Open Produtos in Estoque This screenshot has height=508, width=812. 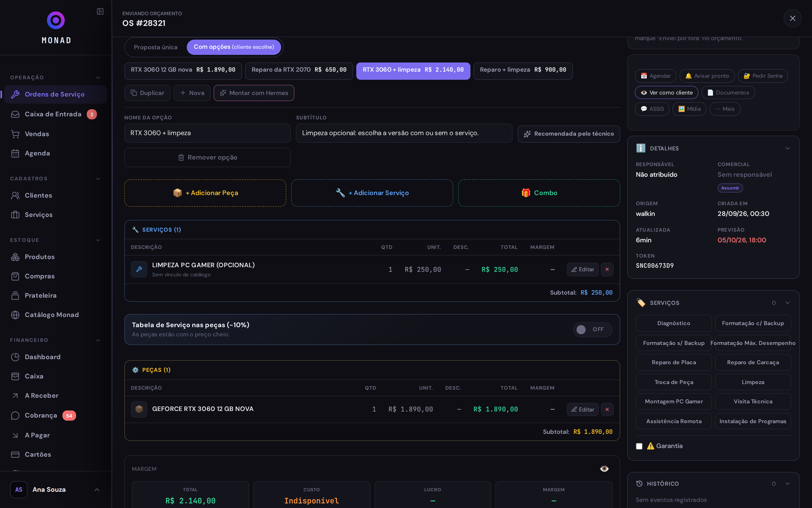pos(56,257)
